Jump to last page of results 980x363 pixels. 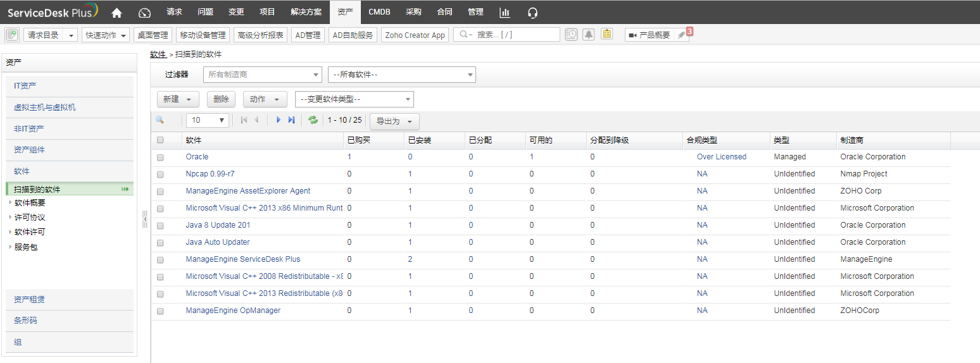tap(291, 120)
